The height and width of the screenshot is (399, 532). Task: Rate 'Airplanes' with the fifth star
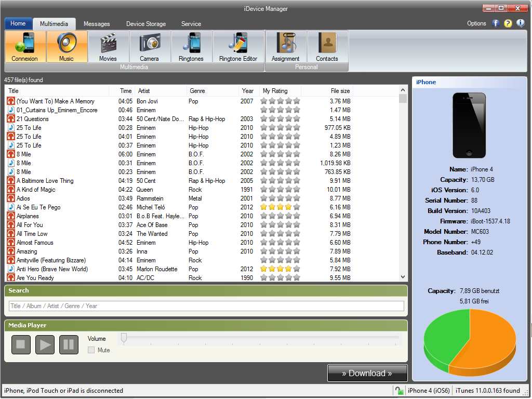[296, 216]
